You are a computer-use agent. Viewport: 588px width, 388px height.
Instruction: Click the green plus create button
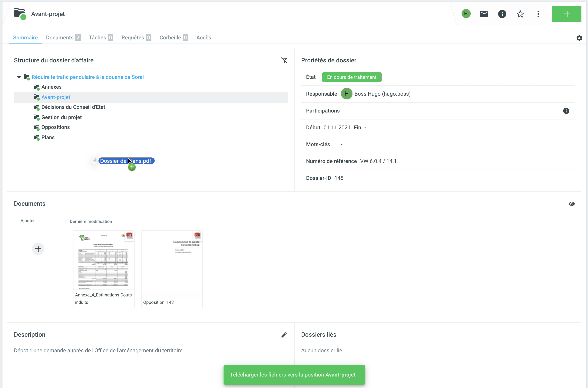pyautogui.click(x=566, y=14)
